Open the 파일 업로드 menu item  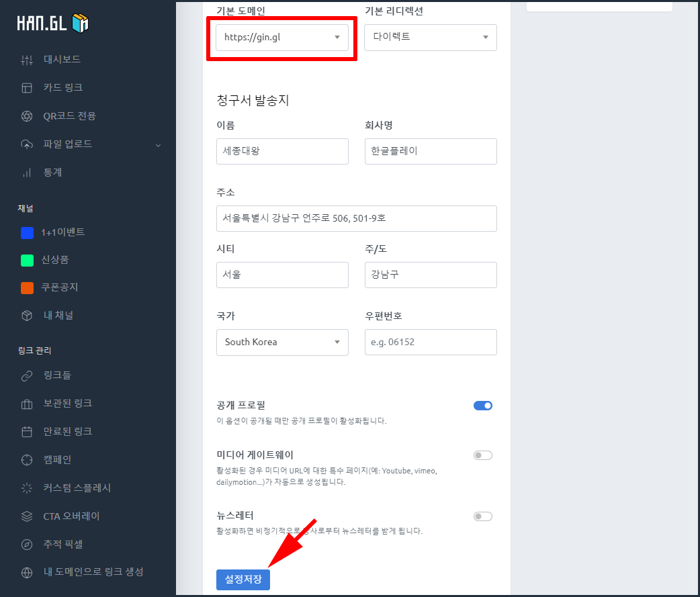67,144
